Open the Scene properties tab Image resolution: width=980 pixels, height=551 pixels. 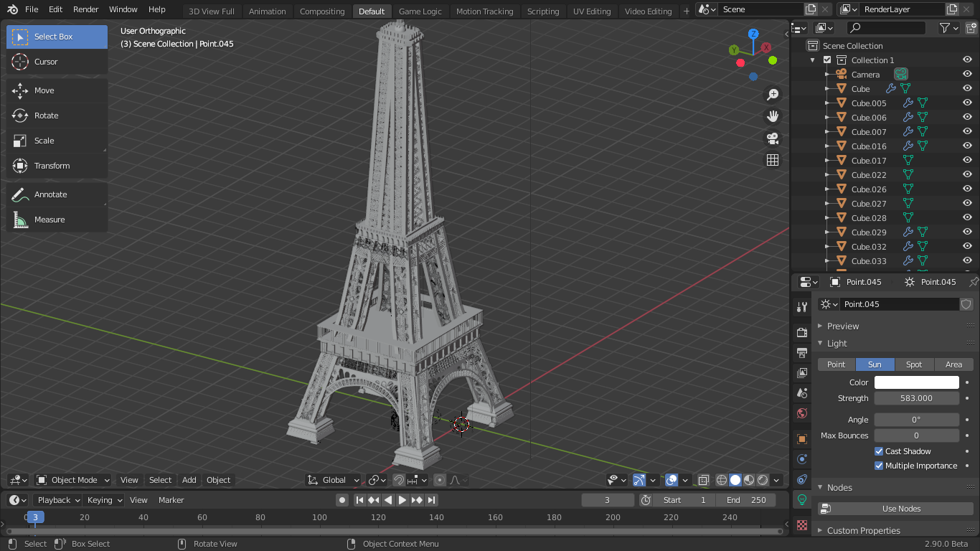pos(802,393)
